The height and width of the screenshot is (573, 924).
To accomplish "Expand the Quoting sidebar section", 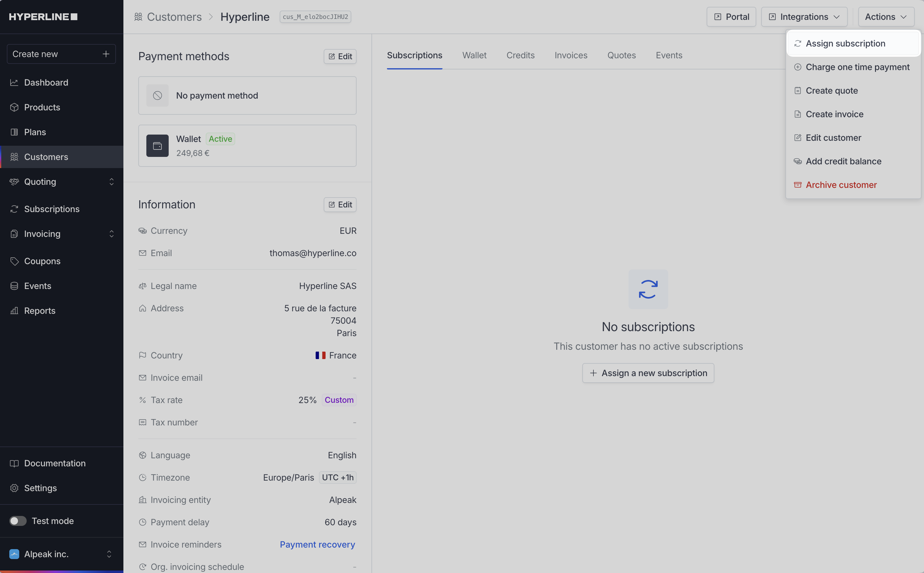I will [x=111, y=182].
